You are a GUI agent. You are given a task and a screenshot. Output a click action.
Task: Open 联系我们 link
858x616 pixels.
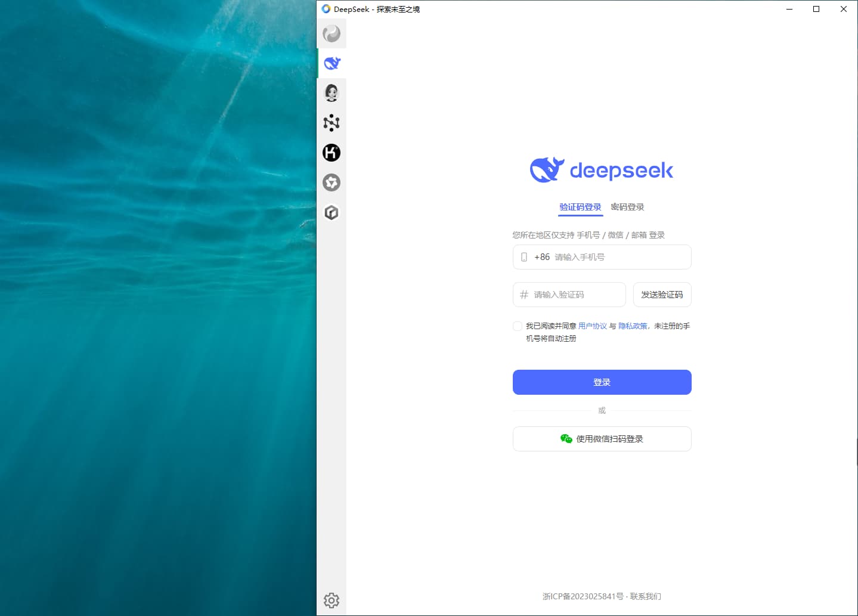(x=646, y=596)
